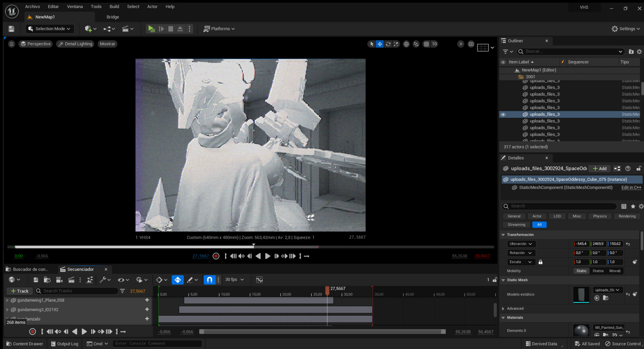The image size is (644, 349).
Task: Open the Platforms dropdown
Action: [x=219, y=29]
